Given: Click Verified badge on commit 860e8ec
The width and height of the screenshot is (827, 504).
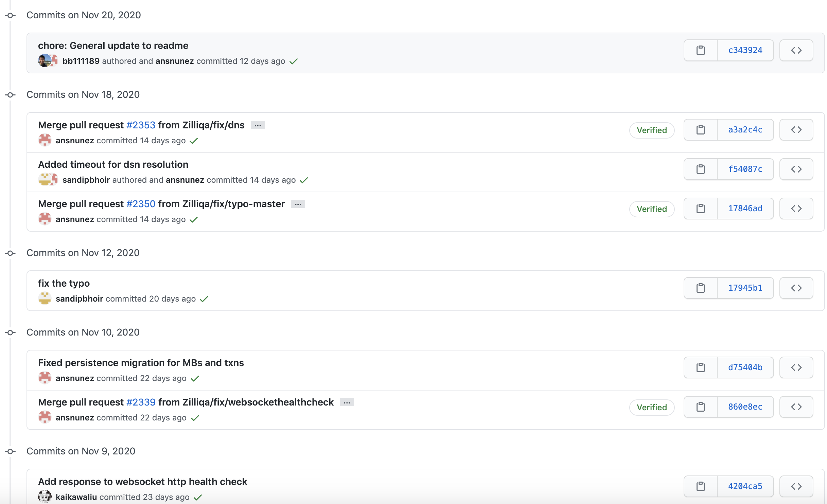Looking at the screenshot, I should click(x=651, y=408).
